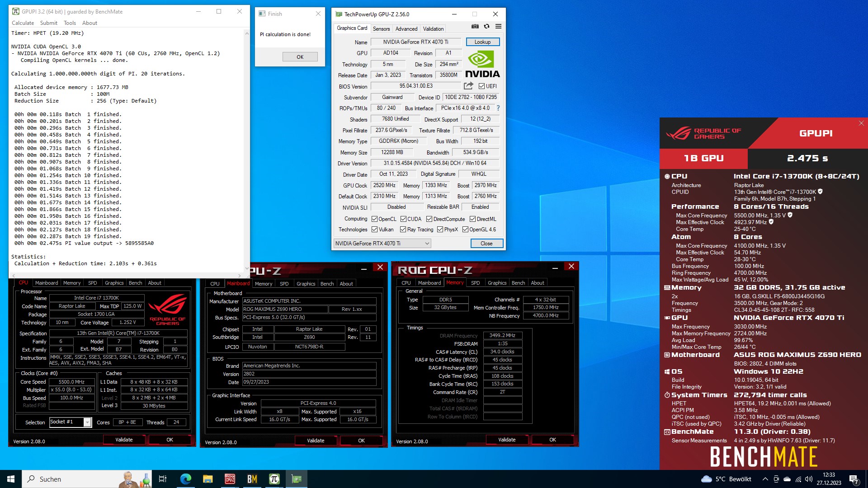
Task: Click GPU-Z refresh icon
Action: 486,27
